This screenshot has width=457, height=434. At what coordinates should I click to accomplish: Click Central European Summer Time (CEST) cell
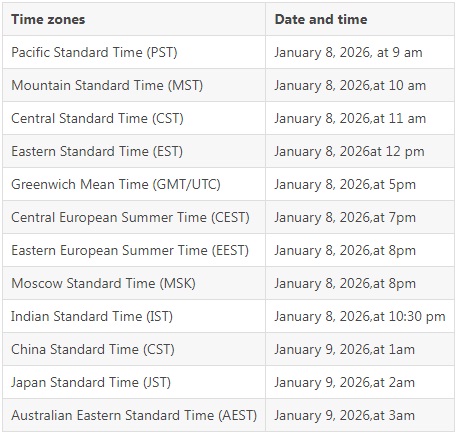click(134, 217)
